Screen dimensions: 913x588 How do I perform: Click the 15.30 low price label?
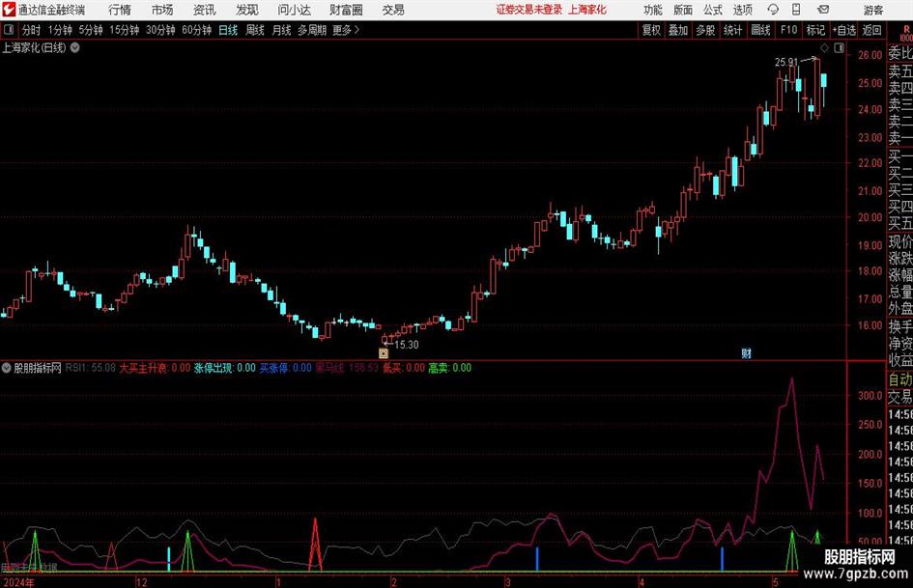click(x=407, y=345)
